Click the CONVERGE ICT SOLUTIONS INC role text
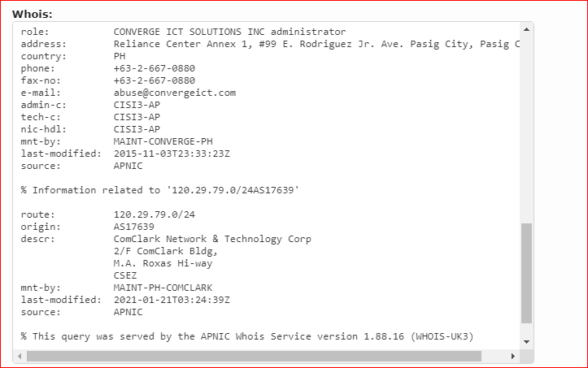Viewport: 588px width, 368px height. pyautogui.click(x=189, y=32)
